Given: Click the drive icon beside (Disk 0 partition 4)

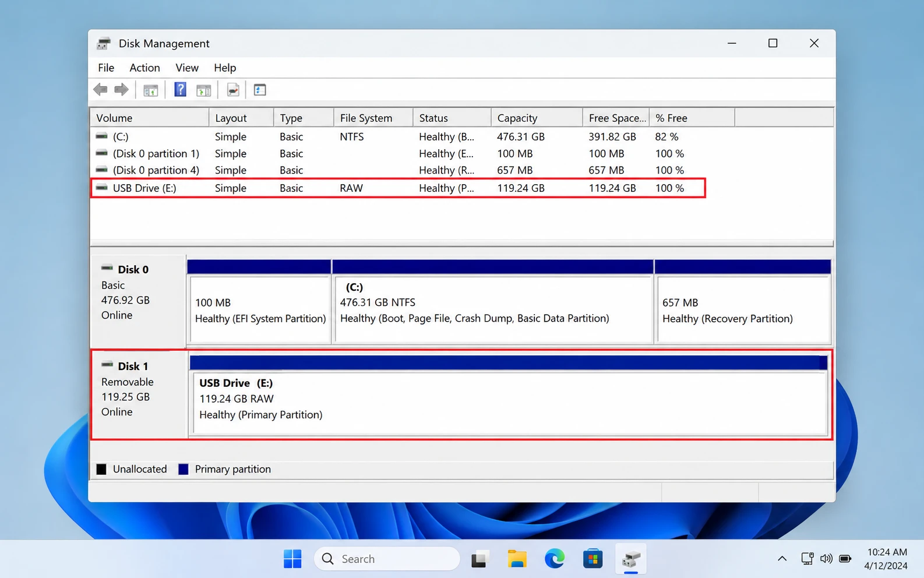Looking at the screenshot, I should coord(102,170).
